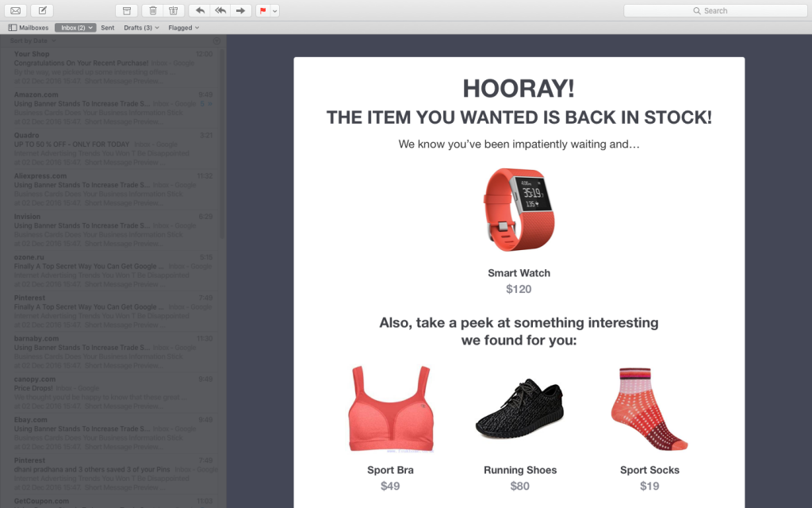Select the Amazon.com message

click(x=113, y=108)
